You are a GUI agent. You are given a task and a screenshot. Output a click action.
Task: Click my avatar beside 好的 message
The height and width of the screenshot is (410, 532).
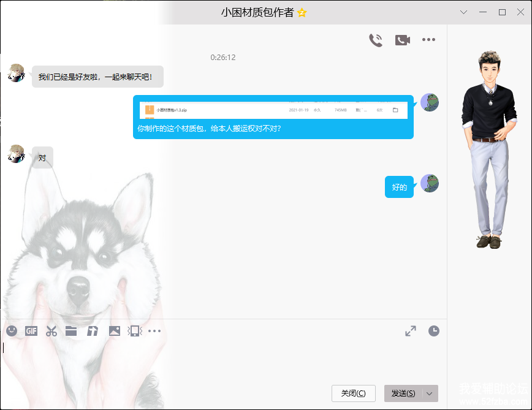pos(430,183)
